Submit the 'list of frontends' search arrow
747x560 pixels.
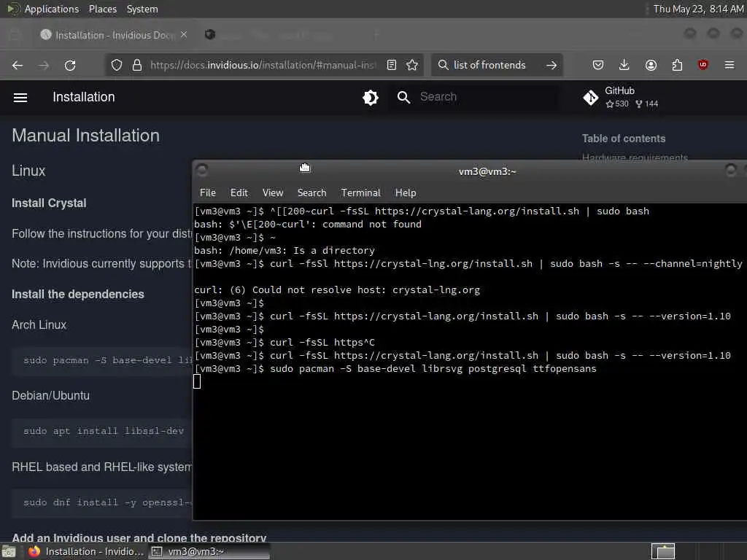point(551,65)
